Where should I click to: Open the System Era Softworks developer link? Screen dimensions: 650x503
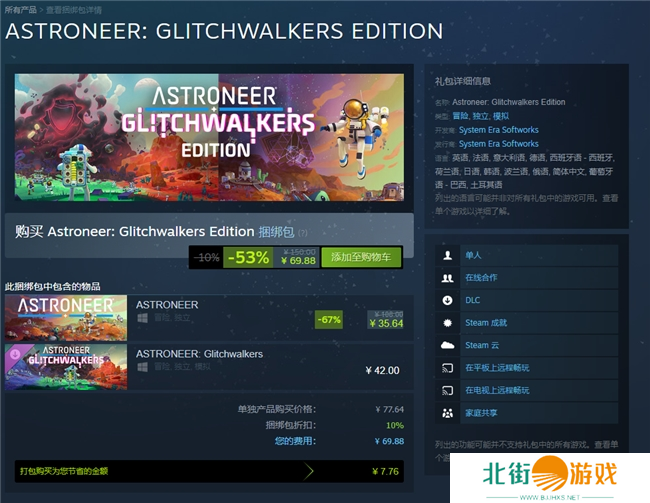pyautogui.click(x=499, y=130)
